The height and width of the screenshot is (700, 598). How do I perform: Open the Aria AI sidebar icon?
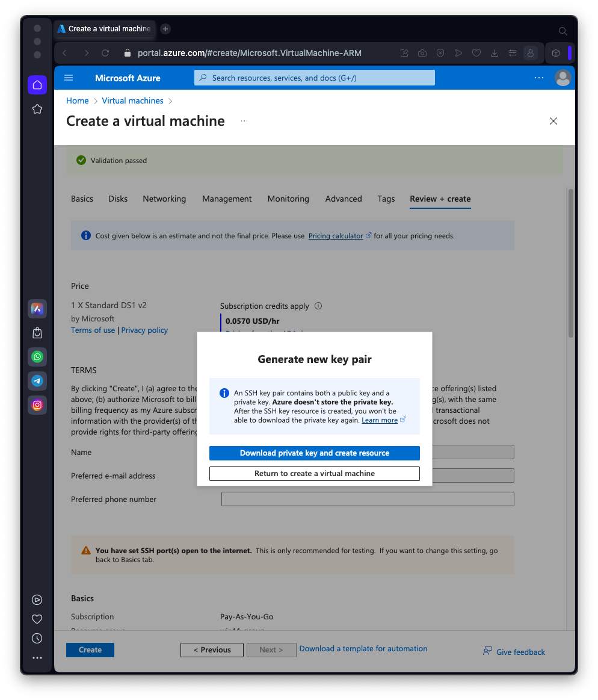[37, 309]
